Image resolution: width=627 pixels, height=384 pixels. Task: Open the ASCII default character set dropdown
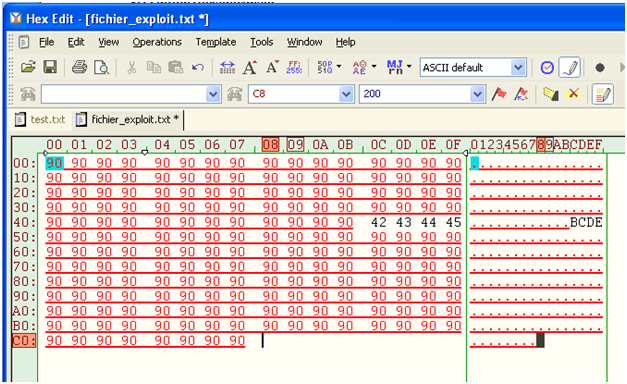(518, 68)
